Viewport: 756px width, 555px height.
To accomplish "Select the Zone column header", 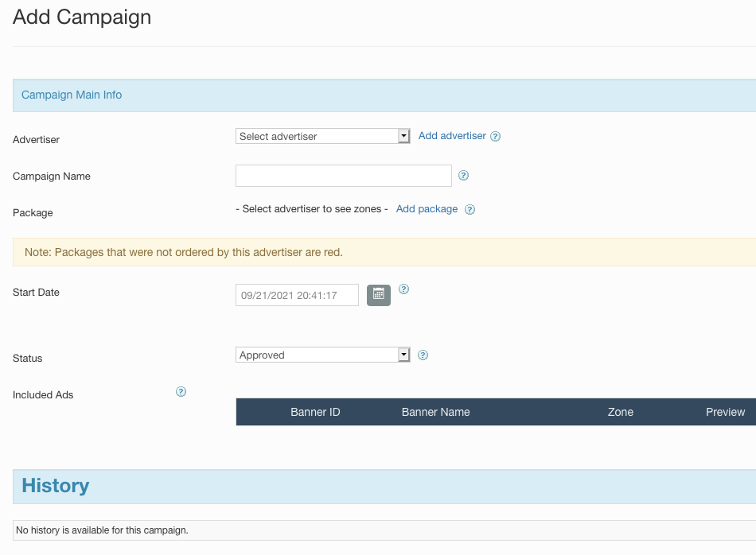I will (x=620, y=412).
